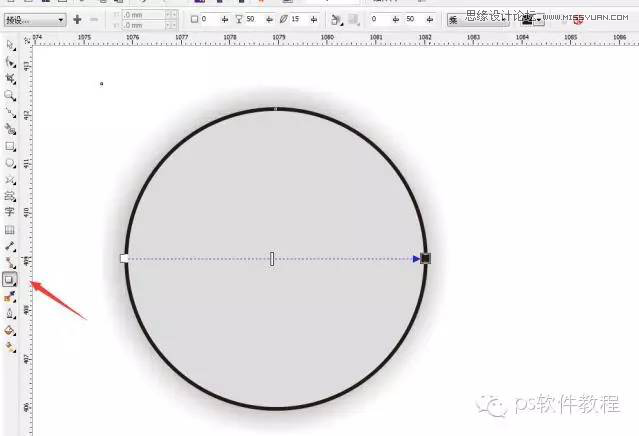Select the Eyedropper tool
The height and width of the screenshot is (436, 639).
pos(10,296)
